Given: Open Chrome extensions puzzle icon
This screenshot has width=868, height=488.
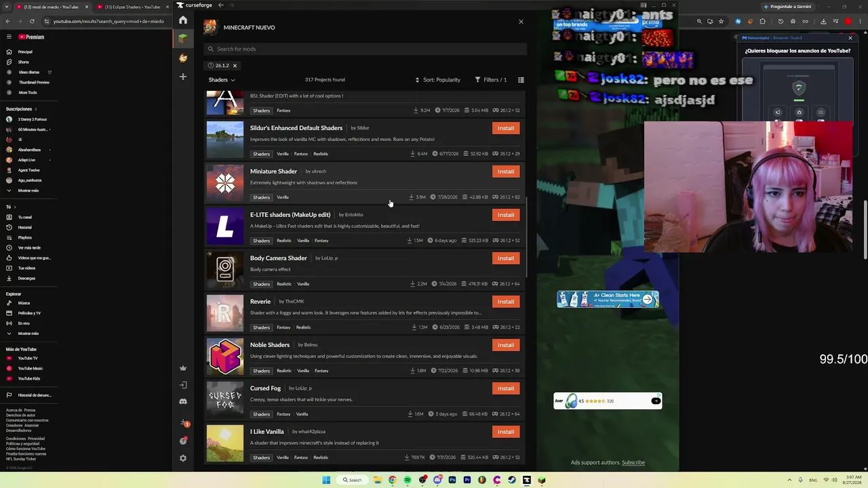Looking at the screenshot, I should pos(763,21).
